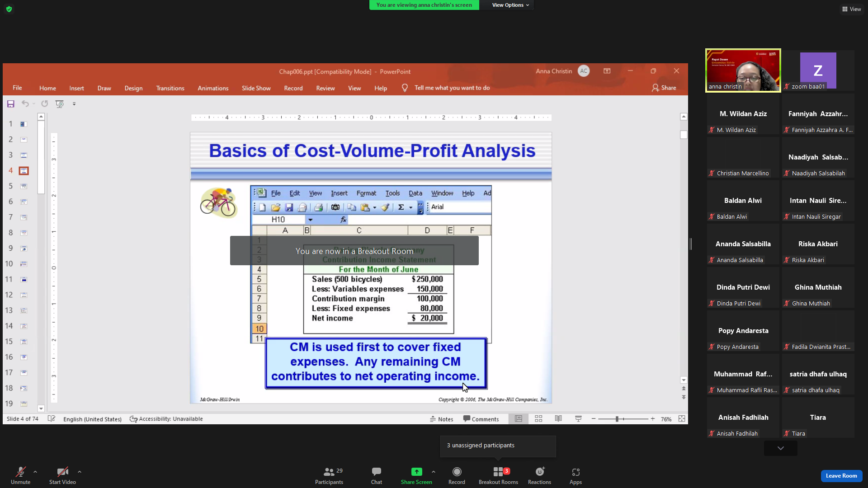Switch to Reading View icon
Image resolution: width=868 pixels, height=488 pixels.
tap(558, 419)
